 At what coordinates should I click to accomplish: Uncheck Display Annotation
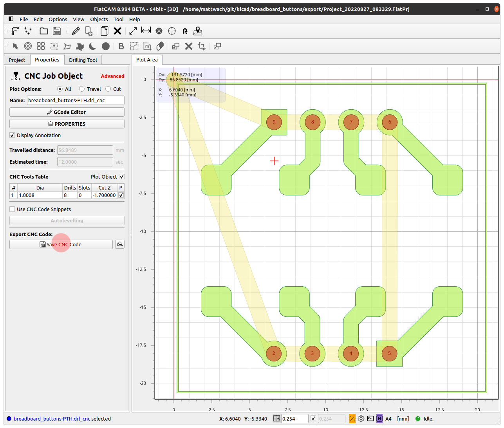pos(12,135)
